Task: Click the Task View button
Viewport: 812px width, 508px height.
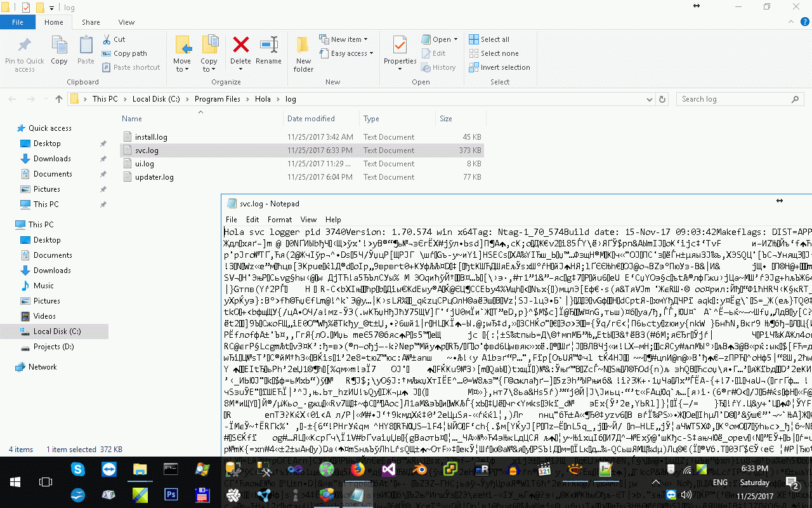Action: point(46,482)
